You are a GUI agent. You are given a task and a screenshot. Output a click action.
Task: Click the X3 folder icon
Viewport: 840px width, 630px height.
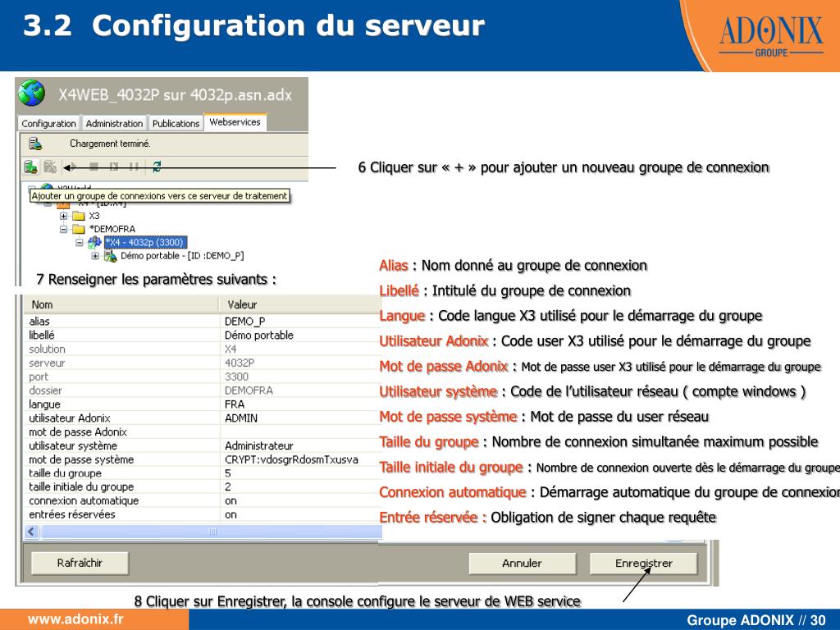pos(79,216)
